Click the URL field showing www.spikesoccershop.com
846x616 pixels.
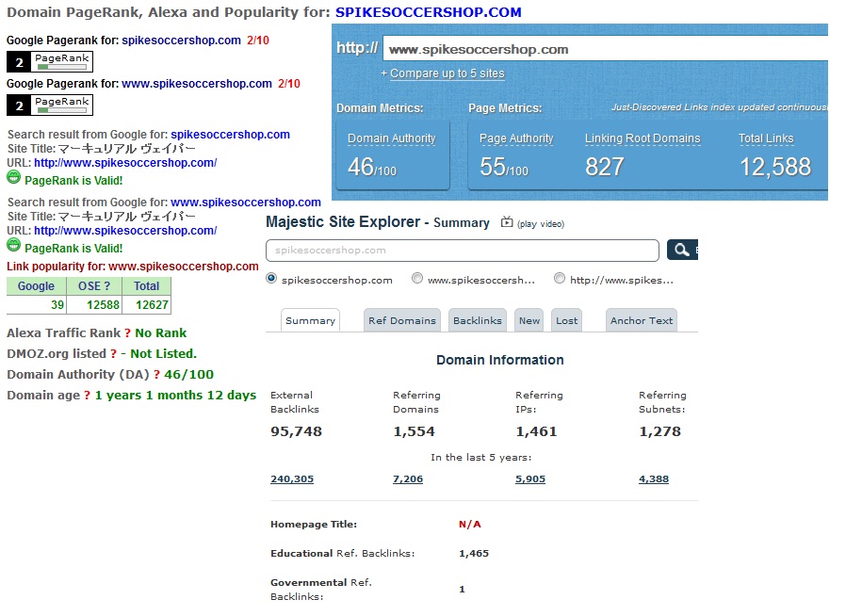click(x=606, y=49)
